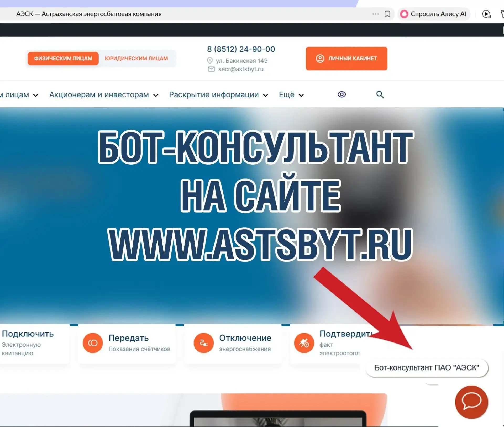Click the user icon in Личный кабинет
The height and width of the screenshot is (427, 504).
coord(320,58)
